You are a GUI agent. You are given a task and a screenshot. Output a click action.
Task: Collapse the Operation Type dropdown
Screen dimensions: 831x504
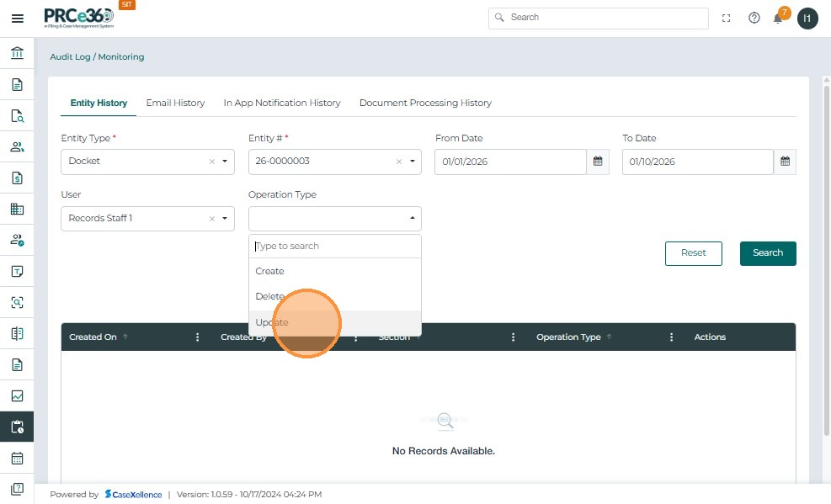click(x=413, y=219)
